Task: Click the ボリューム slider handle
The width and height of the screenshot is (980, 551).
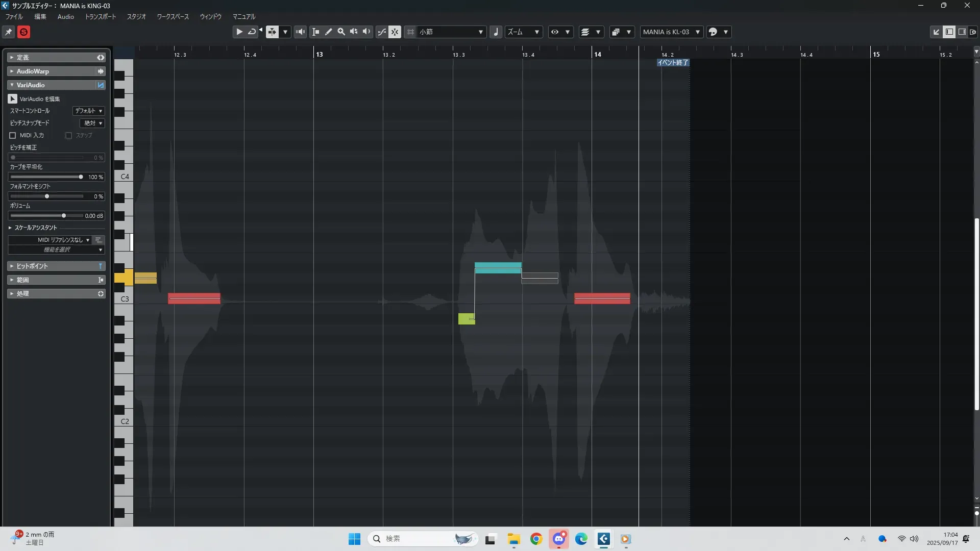Action: 64,216
